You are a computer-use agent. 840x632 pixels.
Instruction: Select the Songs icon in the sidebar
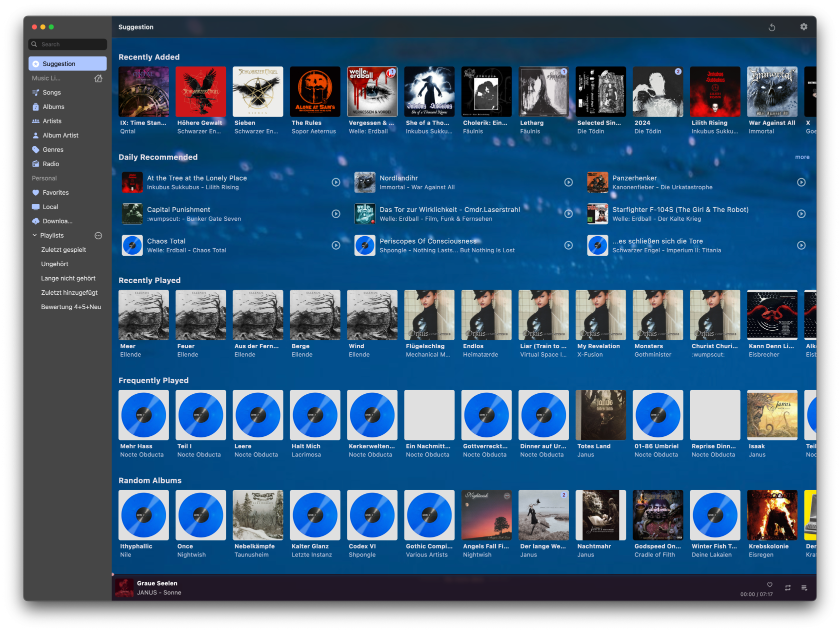(35, 92)
